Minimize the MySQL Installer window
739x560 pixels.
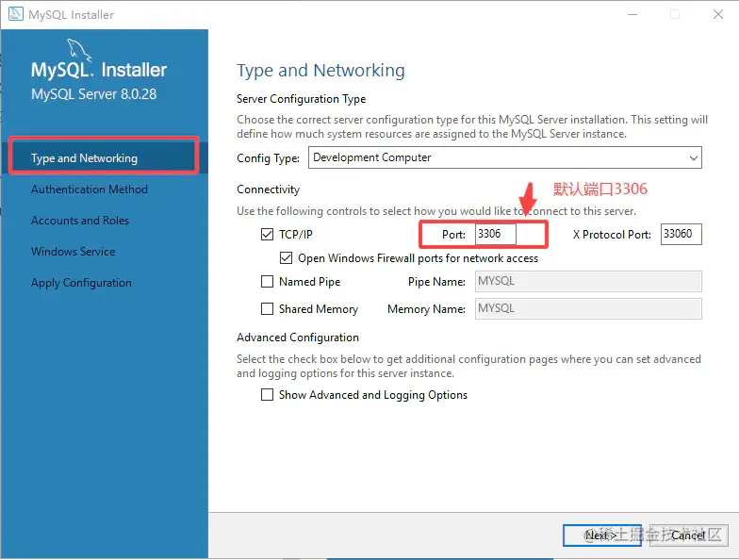pyautogui.click(x=632, y=15)
